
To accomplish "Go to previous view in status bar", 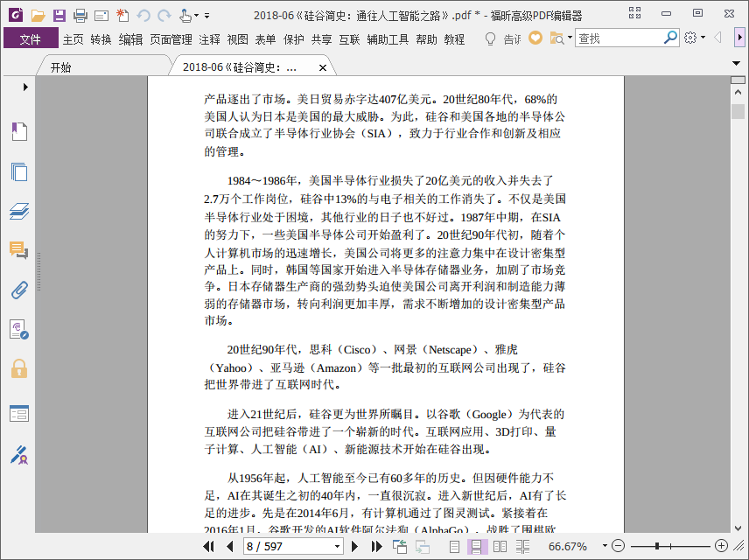I will (399, 546).
